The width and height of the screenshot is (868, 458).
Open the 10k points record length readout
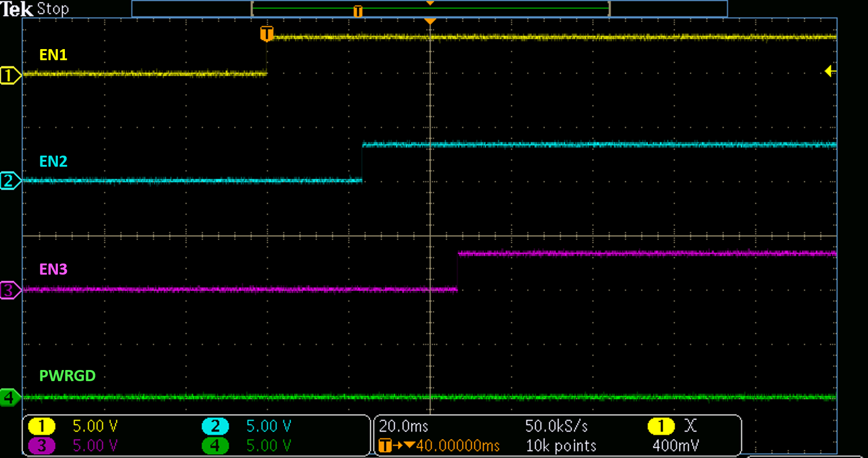(x=561, y=445)
